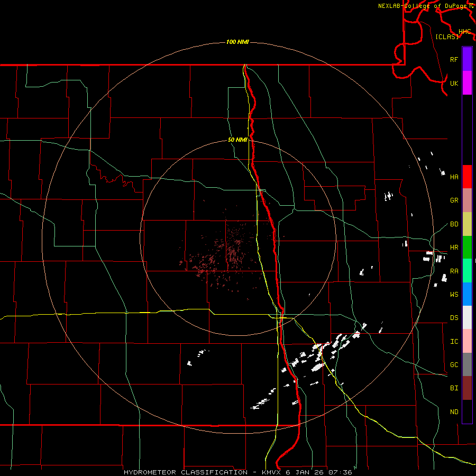This screenshot has width=476, height=476.
Task: Click the HHC product label
Action: click(x=464, y=32)
